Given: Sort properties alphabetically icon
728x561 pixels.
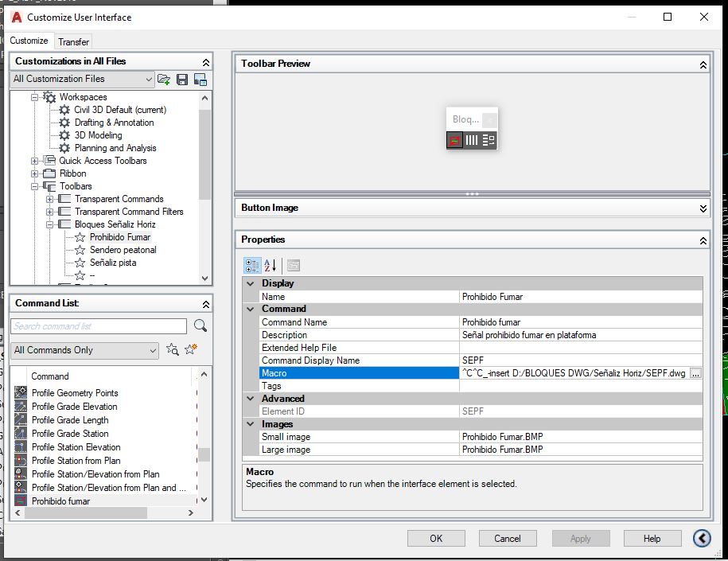Looking at the screenshot, I should pyautogui.click(x=271, y=266).
